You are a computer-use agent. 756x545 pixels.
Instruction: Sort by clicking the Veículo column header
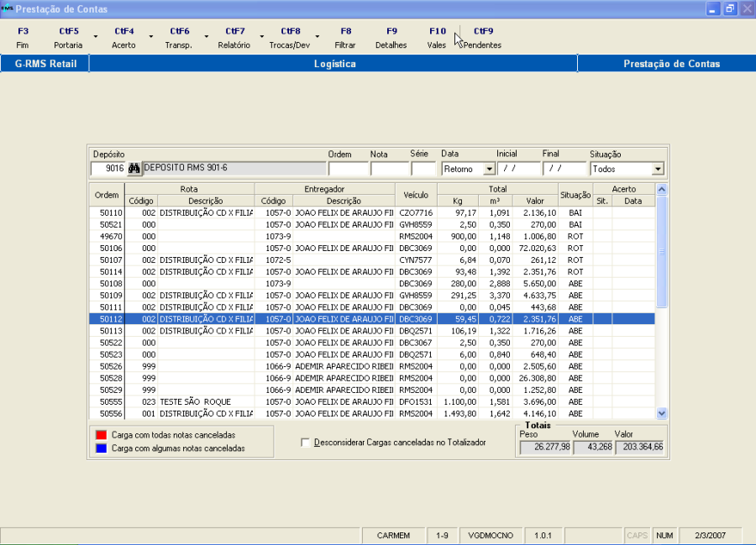pos(415,195)
